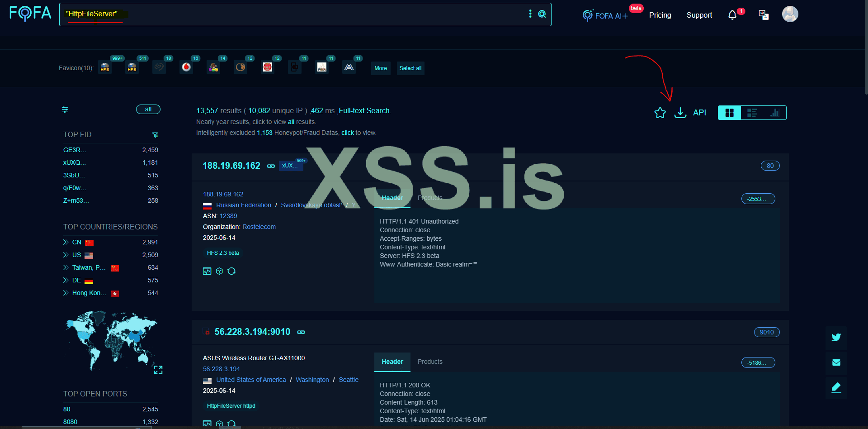Open the cube icon under HFS 2.3 beta
868x429 pixels.
tap(219, 271)
